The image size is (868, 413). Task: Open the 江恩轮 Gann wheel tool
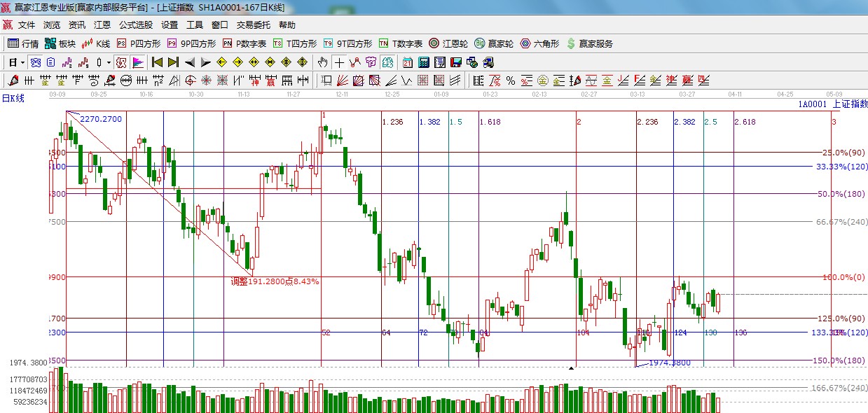click(448, 43)
